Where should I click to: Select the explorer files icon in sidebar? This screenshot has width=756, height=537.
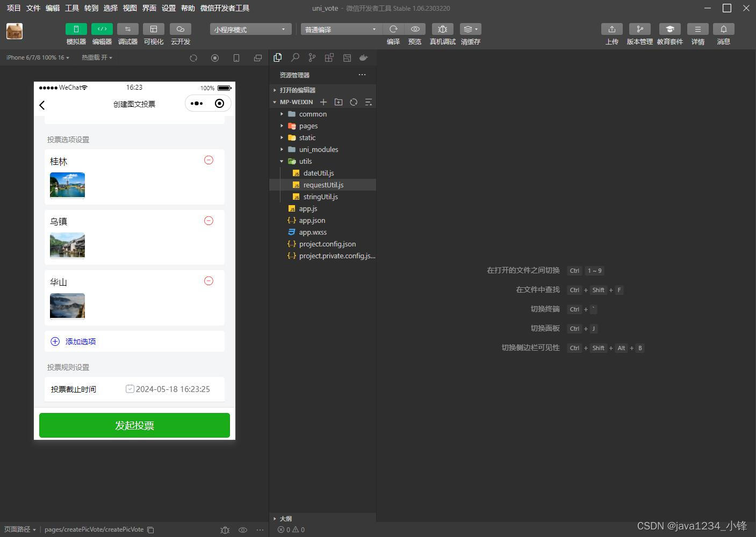tap(278, 57)
